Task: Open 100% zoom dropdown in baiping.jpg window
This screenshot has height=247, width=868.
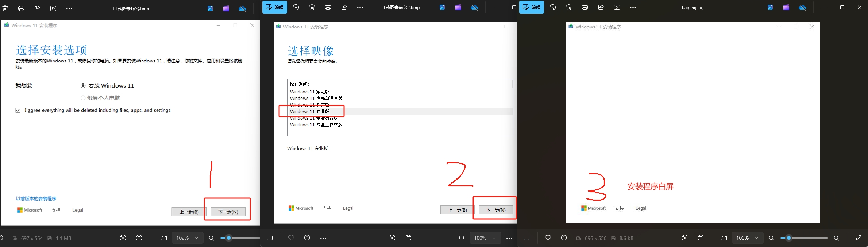Action: pos(748,238)
